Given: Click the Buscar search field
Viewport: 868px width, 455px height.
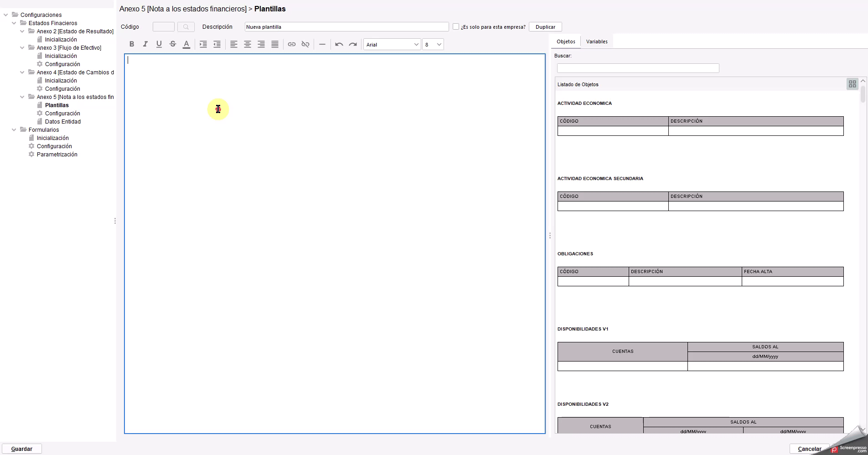Looking at the screenshot, I should 638,68.
